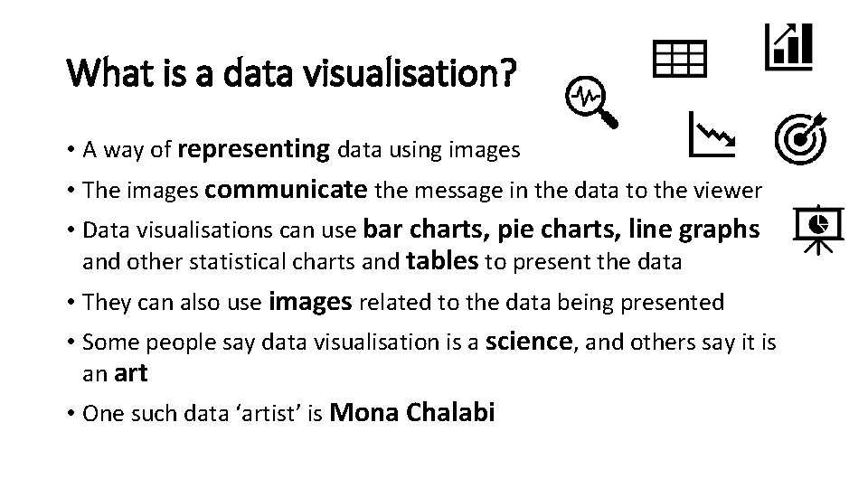Screen dimensions: 868x488
Task: Click the magnifying glass pulse icon
Action: tap(590, 99)
